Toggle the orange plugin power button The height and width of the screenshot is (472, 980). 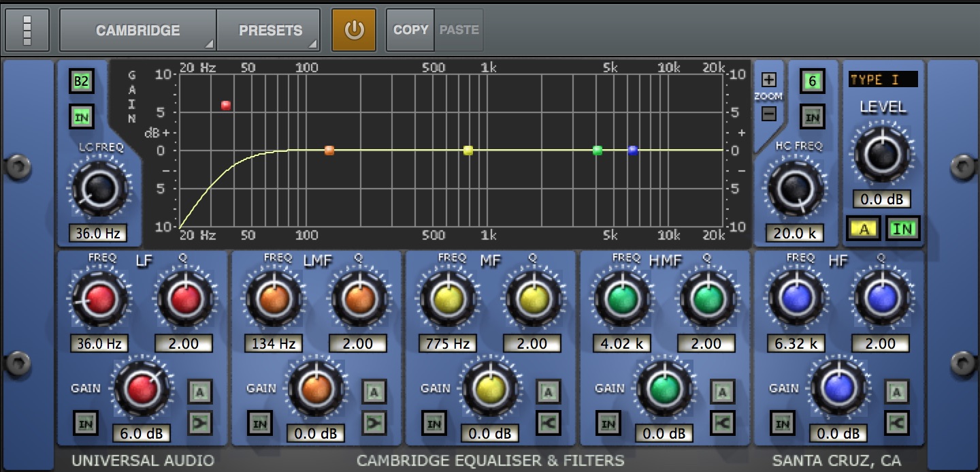pyautogui.click(x=354, y=30)
